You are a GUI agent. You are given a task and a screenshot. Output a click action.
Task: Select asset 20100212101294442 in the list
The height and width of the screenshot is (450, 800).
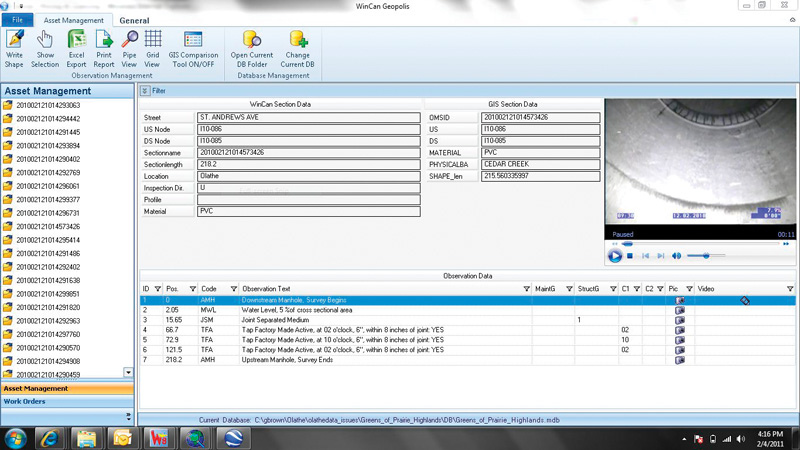coord(48,119)
